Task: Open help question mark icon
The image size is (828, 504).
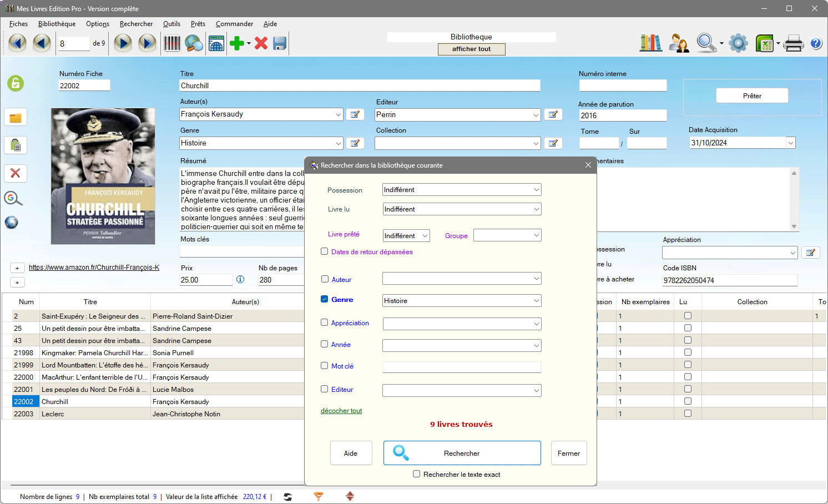Action: 816,43
